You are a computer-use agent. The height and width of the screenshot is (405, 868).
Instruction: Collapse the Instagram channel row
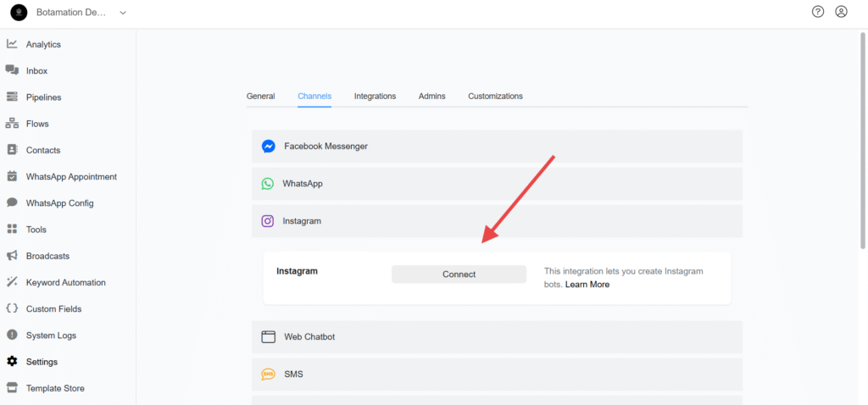click(x=497, y=221)
